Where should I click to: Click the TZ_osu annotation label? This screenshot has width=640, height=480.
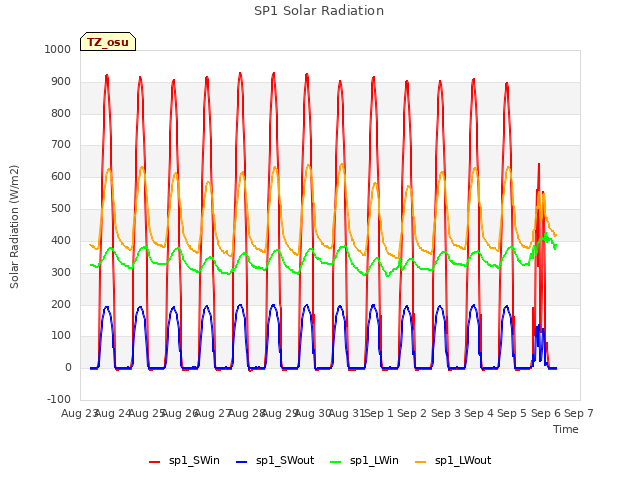(x=108, y=42)
